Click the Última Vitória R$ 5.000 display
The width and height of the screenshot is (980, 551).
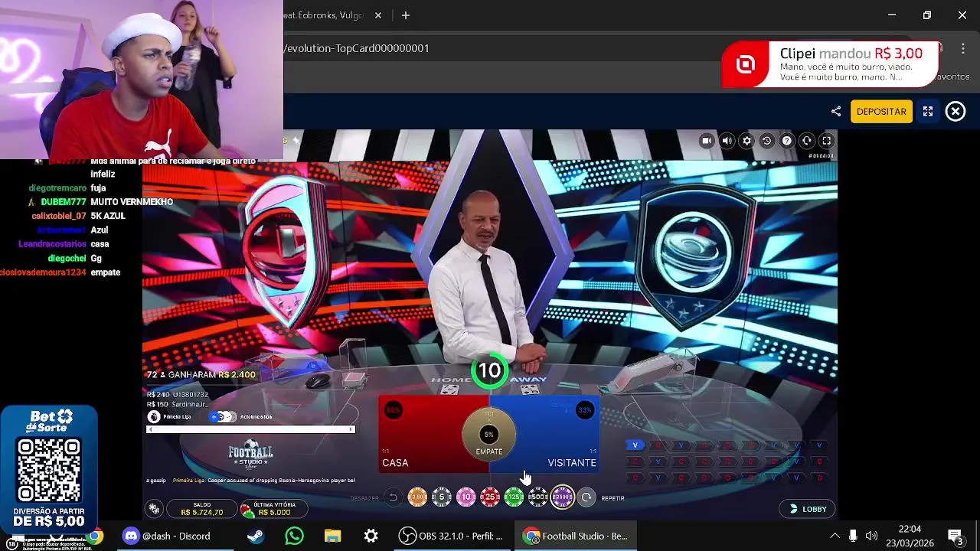click(x=273, y=509)
